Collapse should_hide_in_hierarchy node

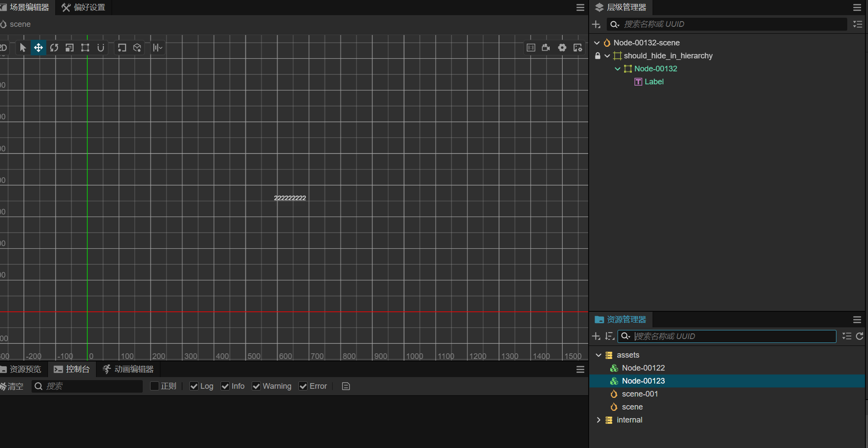[607, 56]
